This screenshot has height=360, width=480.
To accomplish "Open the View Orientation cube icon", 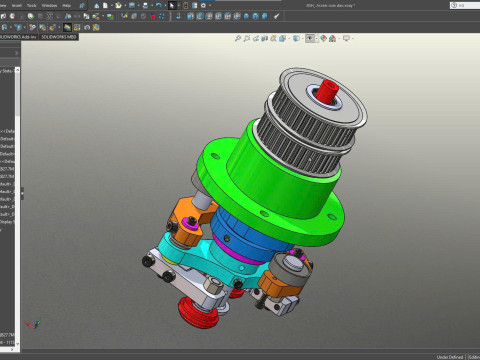I will pyautogui.click(x=282, y=39).
